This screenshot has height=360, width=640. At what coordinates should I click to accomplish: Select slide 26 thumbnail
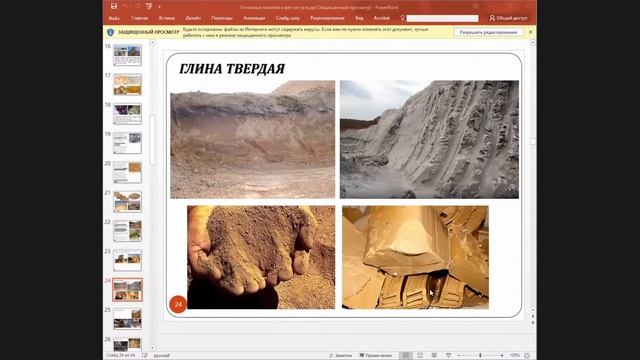[x=127, y=344]
